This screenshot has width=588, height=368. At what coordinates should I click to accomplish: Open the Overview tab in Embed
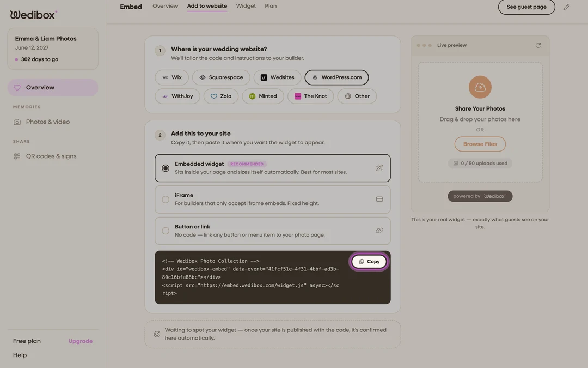pos(165,6)
